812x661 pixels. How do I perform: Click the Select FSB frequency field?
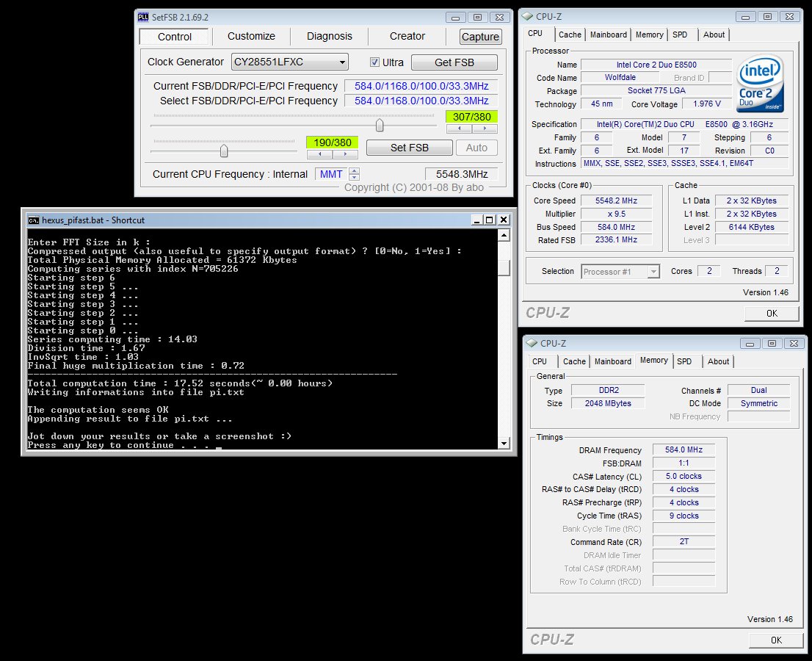tap(421, 101)
